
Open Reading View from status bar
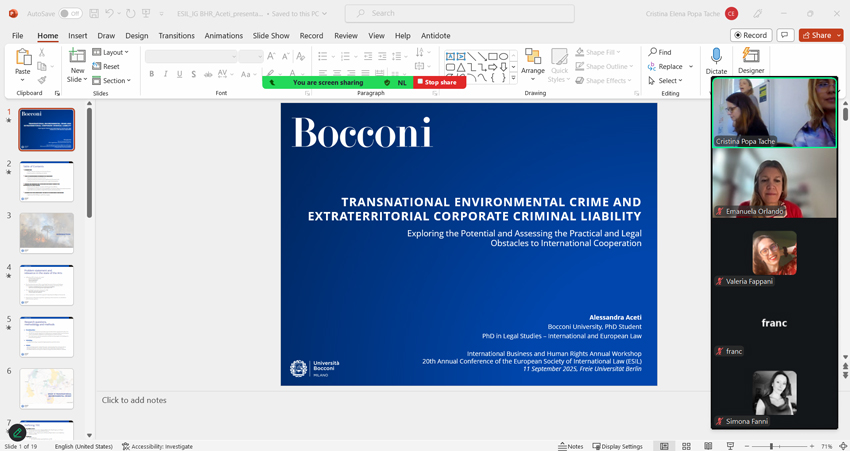click(x=708, y=446)
